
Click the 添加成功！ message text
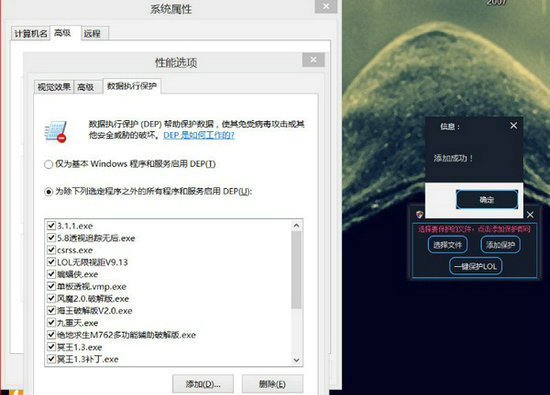(453, 158)
